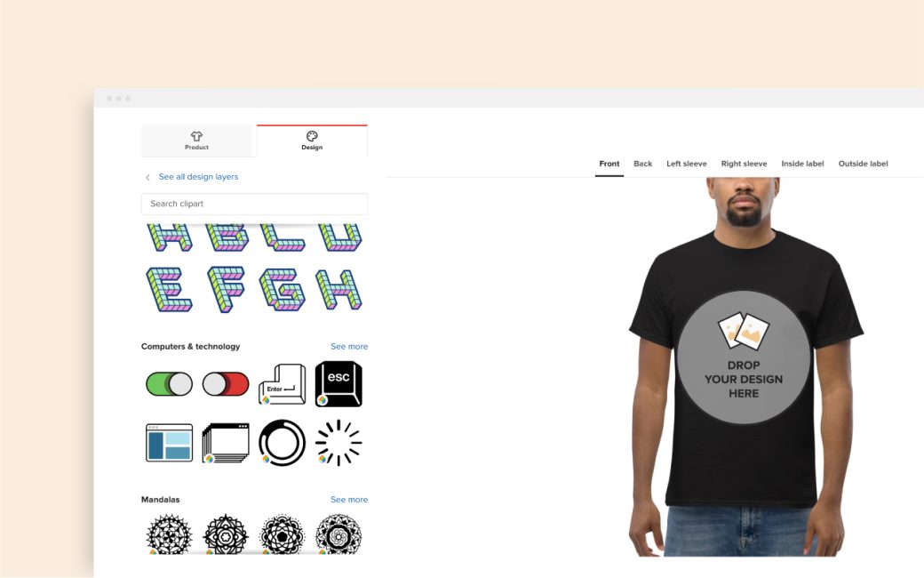Go back via See all design layers

(197, 177)
